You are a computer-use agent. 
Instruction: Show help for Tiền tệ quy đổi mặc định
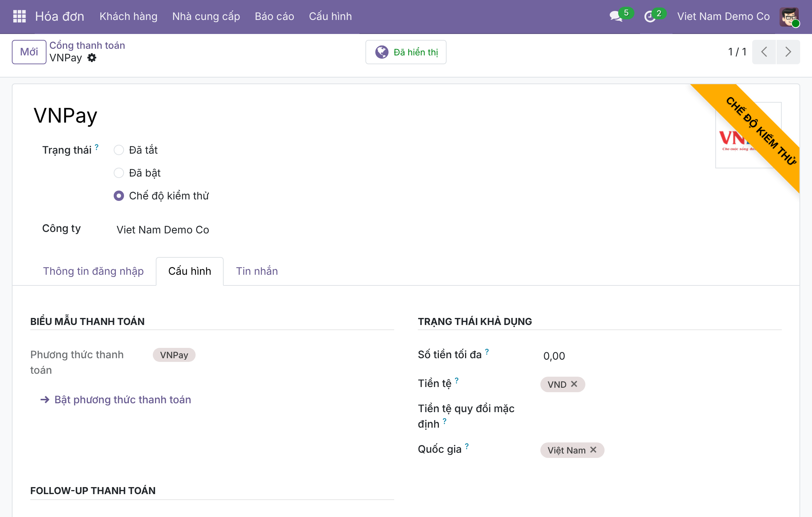pyautogui.click(x=444, y=421)
